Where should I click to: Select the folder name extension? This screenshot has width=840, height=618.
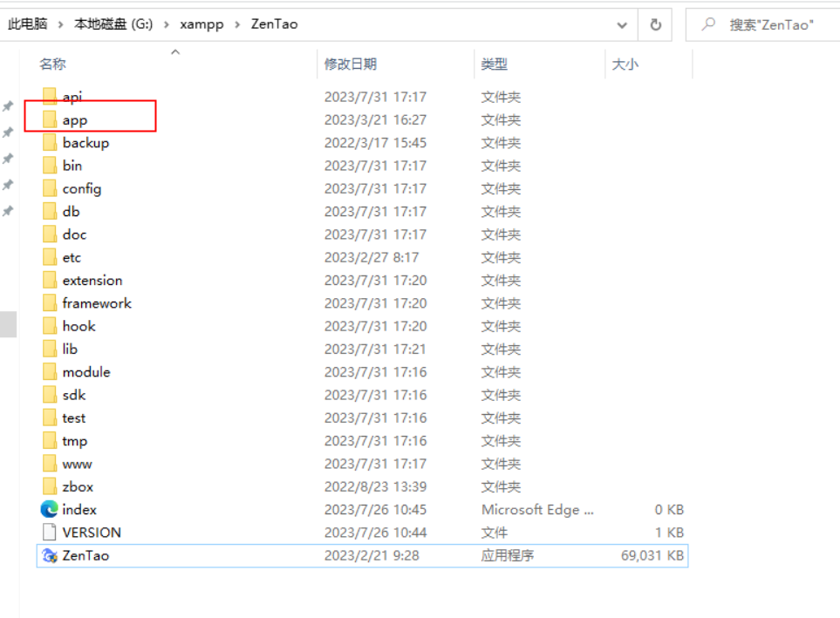pos(92,280)
